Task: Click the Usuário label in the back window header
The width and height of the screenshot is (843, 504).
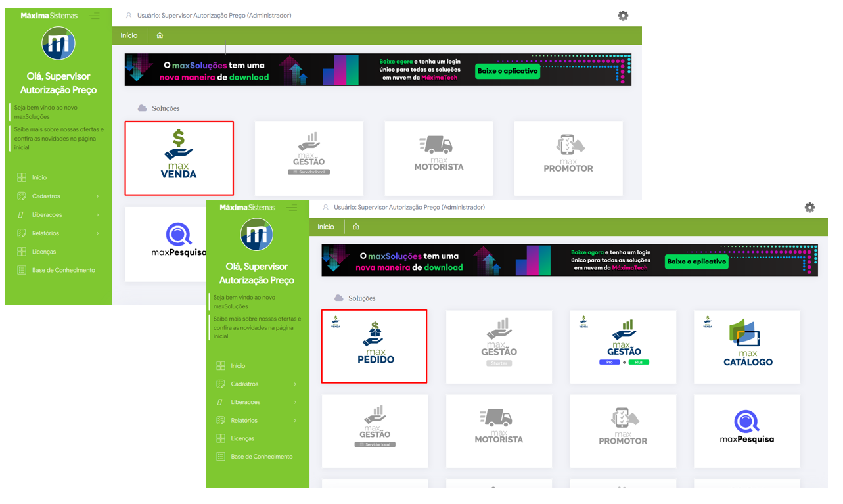Action: pos(214,15)
